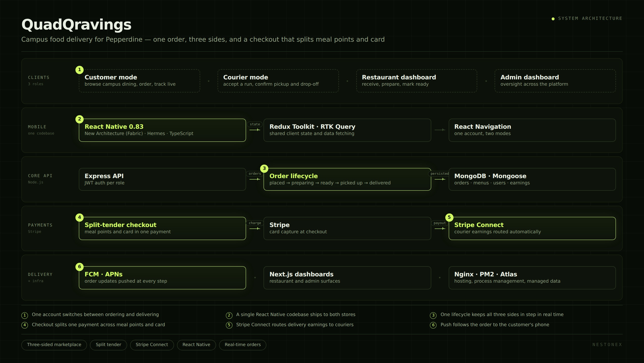Click the SYSTEM ARCHITECTURE header label

pyautogui.click(x=590, y=19)
